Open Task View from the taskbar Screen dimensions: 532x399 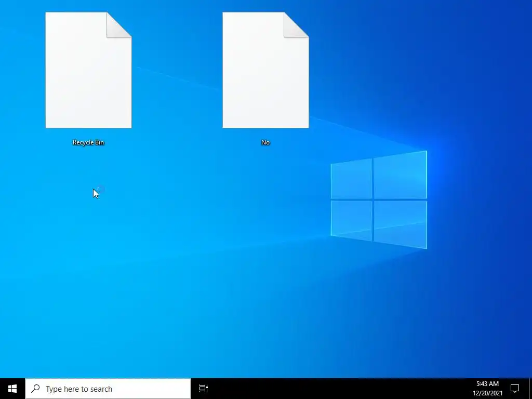[x=204, y=389]
